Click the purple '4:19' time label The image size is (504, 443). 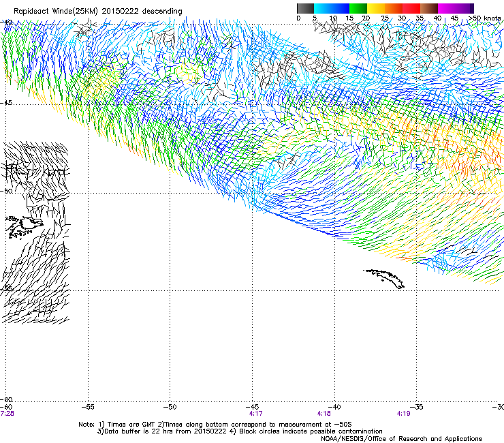click(403, 414)
